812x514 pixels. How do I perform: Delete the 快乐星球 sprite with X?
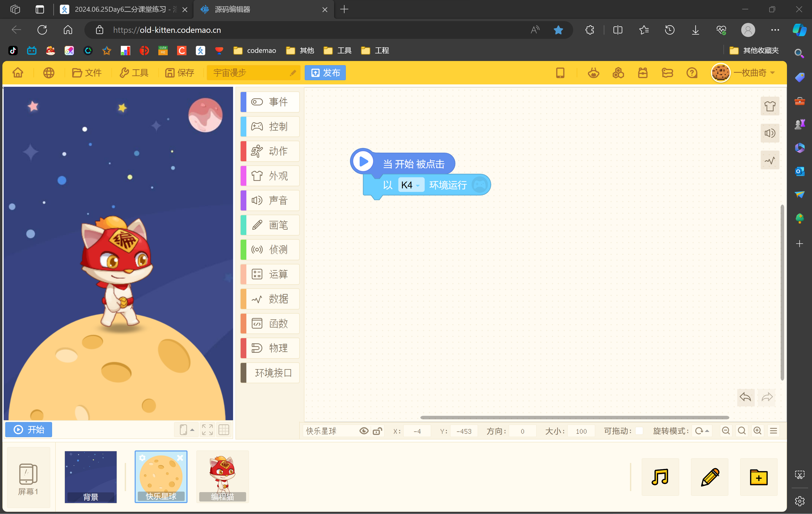pyautogui.click(x=180, y=458)
